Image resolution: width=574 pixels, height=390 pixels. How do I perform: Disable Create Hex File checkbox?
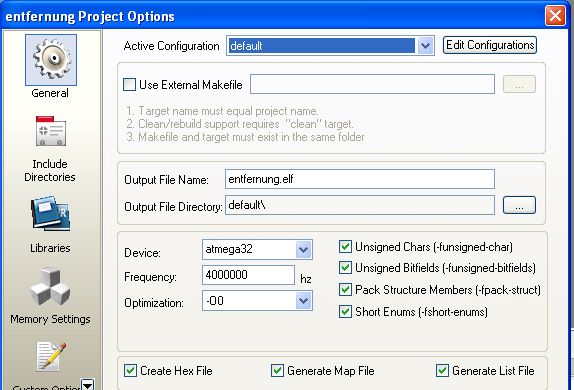[130, 371]
